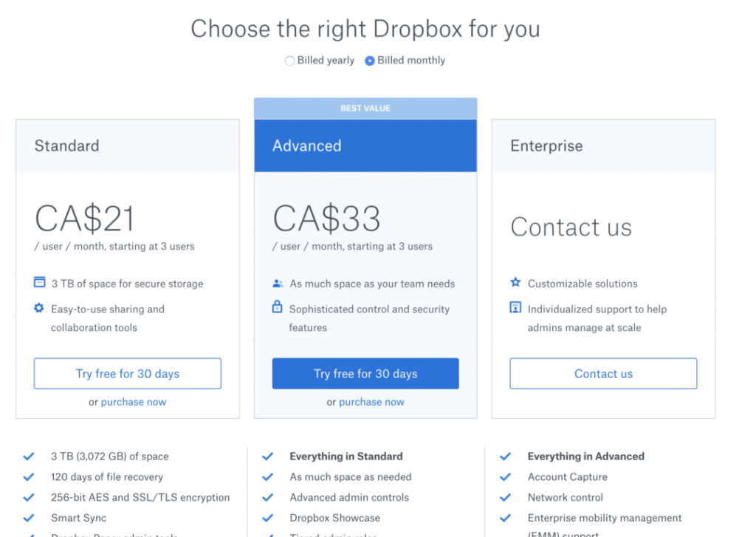Viewport: 756px width, 537px height.
Task: Click 'Sophisticated control and security features' text
Action: [369, 318]
